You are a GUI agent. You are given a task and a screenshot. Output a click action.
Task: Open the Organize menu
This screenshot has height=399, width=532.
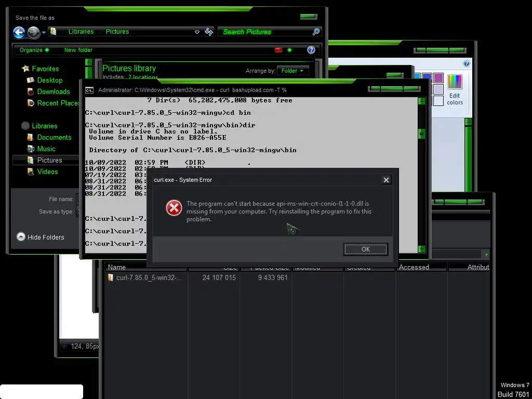coord(34,50)
